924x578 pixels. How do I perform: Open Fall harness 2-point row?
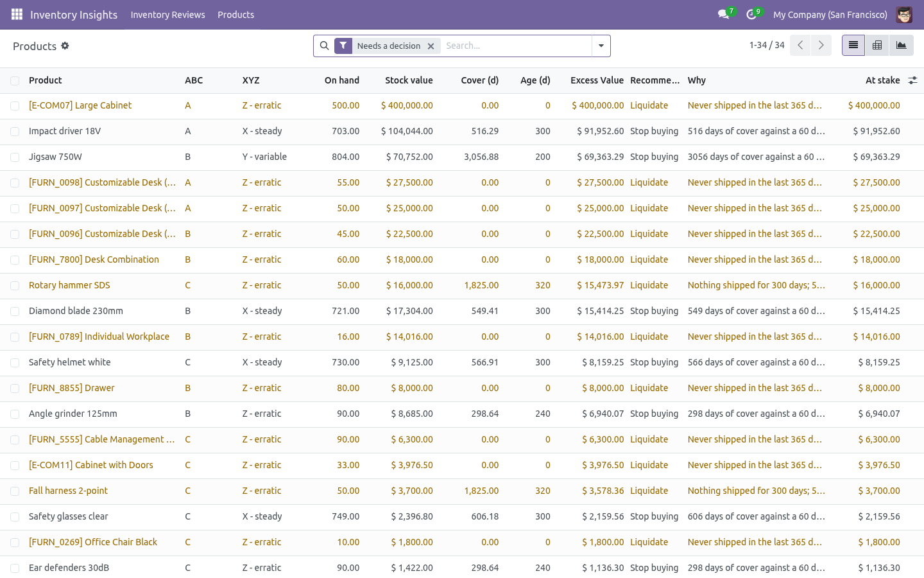68,491
